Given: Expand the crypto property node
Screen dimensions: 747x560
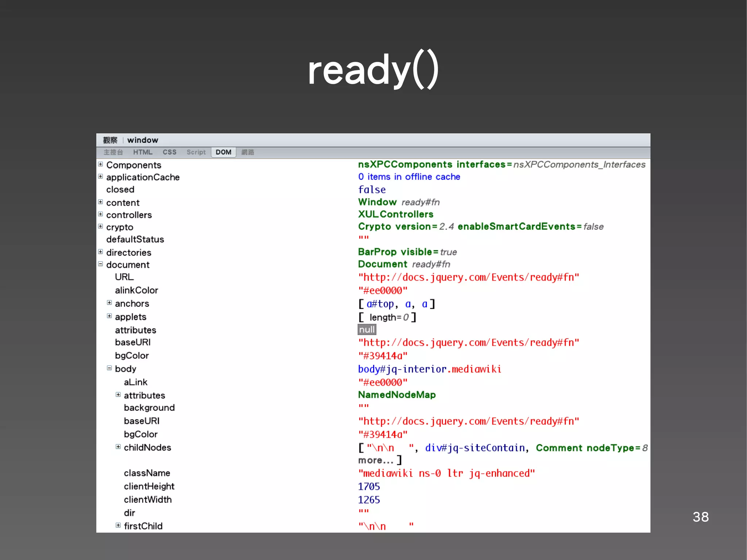Looking at the screenshot, I should 100,226.
